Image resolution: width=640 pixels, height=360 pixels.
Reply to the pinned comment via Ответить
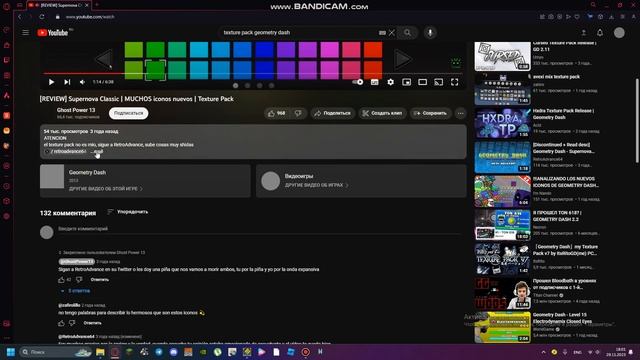click(100, 280)
